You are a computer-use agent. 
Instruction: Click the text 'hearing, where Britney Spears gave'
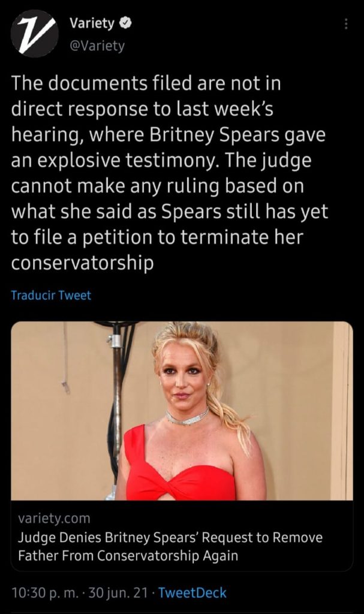tap(168, 135)
